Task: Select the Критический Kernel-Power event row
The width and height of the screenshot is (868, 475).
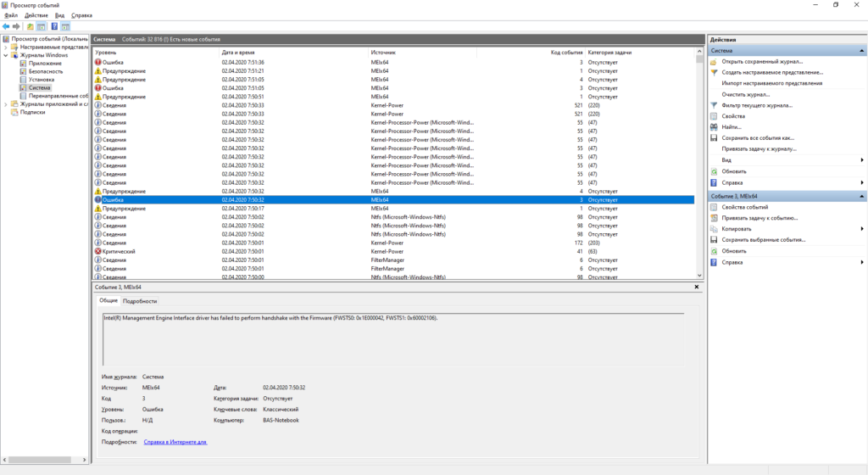Action: pyautogui.click(x=393, y=251)
